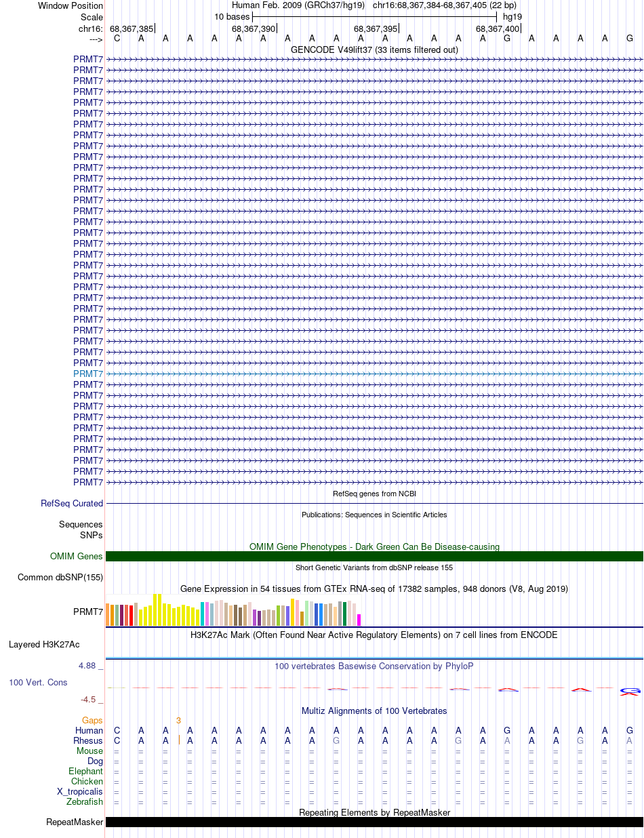Viewport: 644px width, 838px height.
Task: Open Short Genetic Variants from dbSNP title
Action: [374, 567]
